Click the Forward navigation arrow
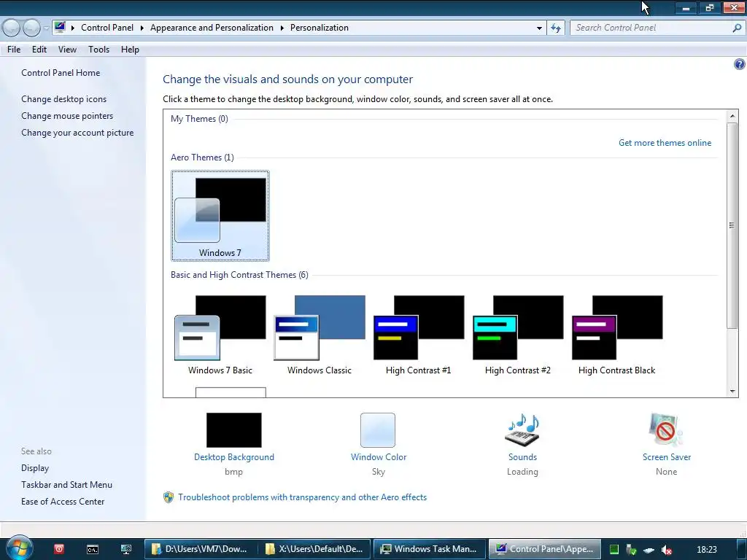 click(31, 28)
